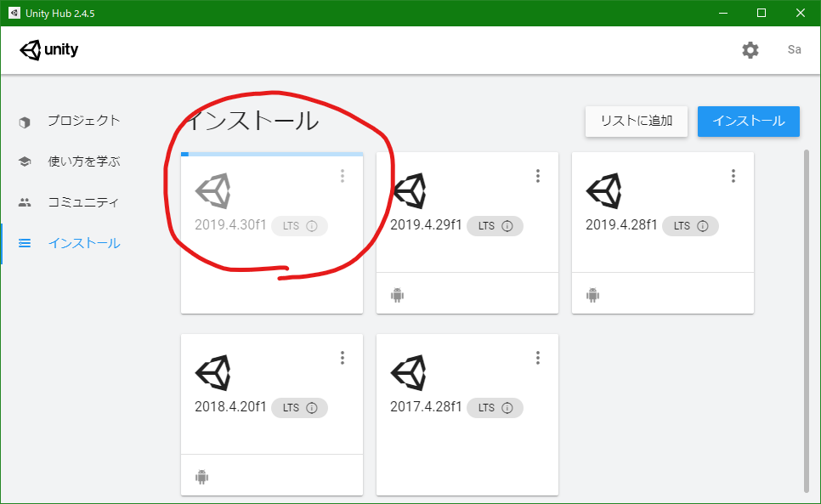
Task: Open the options menu for 2019.4.30f1
Action: [343, 176]
